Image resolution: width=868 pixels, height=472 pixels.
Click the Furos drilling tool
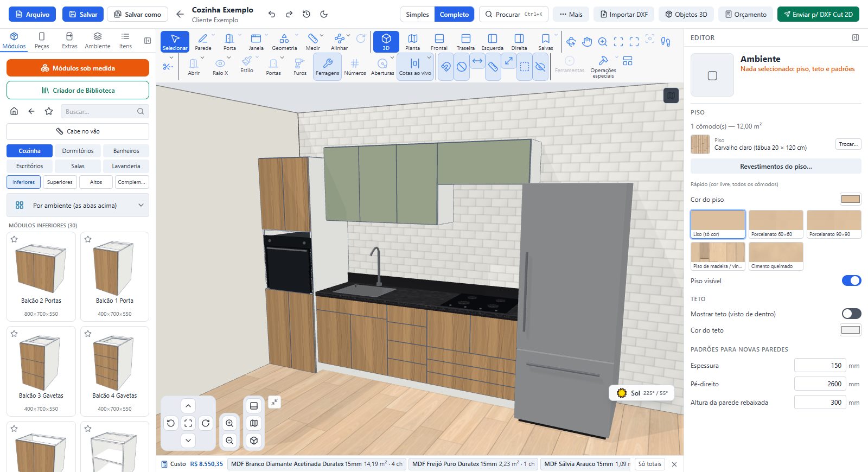[300, 67]
